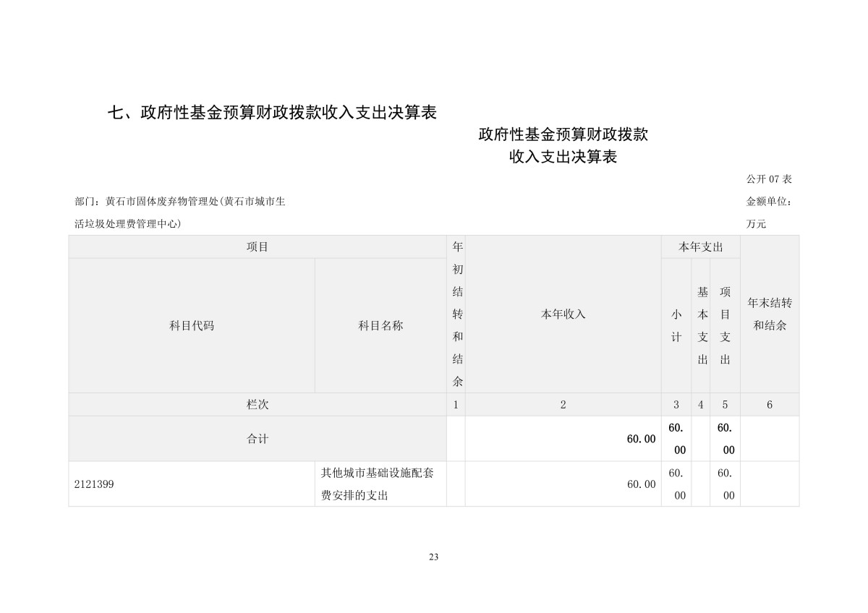
Task: Select the department line starting with 部门：黄石市
Action: [x=179, y=202]
